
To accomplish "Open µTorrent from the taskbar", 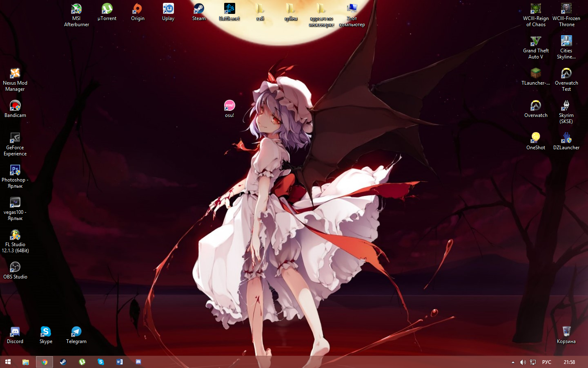I will pyautogui.click(x=82, y=362).
